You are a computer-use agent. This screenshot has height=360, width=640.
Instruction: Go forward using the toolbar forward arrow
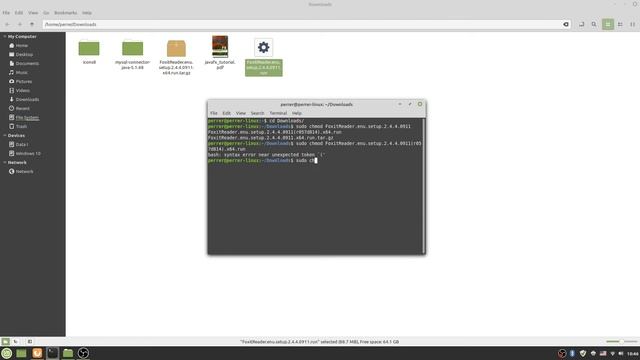[x=20, y=24]
